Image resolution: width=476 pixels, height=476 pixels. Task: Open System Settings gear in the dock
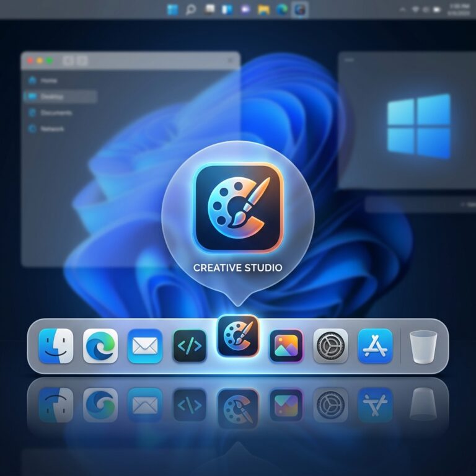pos(330,346)
